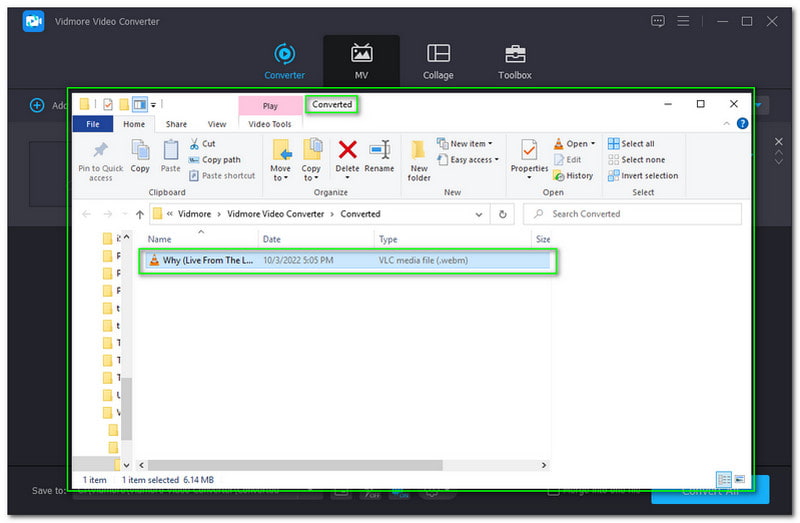800x523 pixels.
Task: Open the File menu in Explorer
Action: (x=93, y=124)
